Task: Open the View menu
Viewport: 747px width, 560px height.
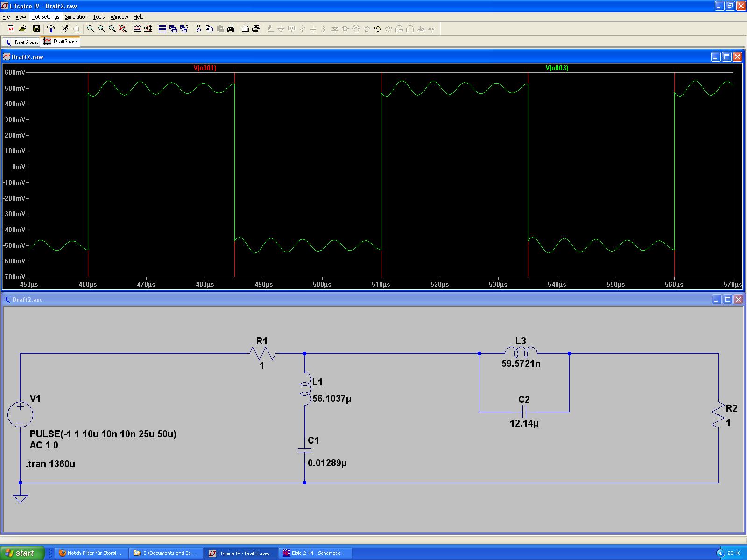Action: click(x=21, y=17)
